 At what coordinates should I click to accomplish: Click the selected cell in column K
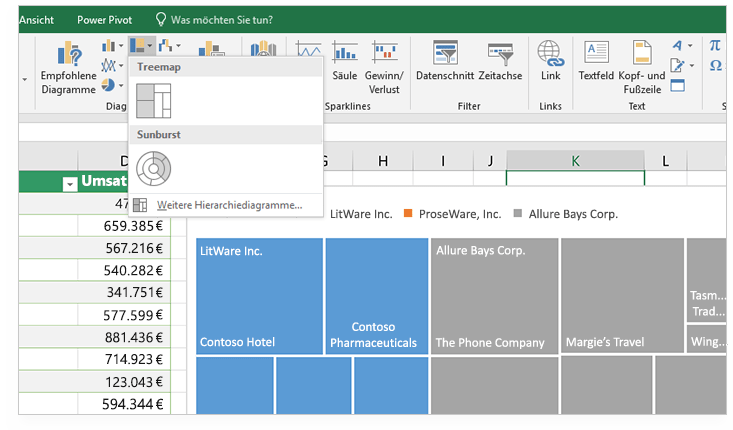(575, 178)
